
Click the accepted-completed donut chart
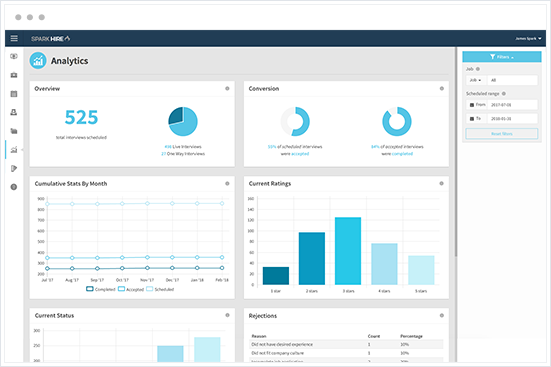pyautogui.click(x=397, y=121)
